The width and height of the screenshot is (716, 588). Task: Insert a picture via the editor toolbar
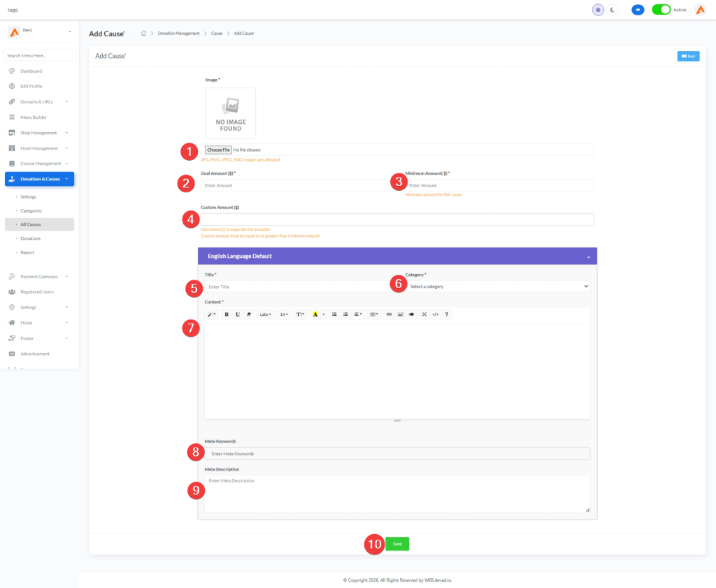(x=401, y=315)
